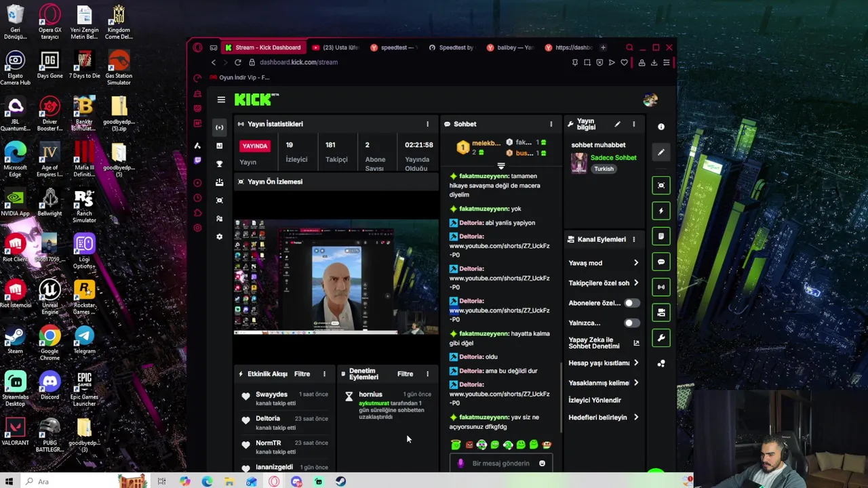The width and height of the screenshot is (868, 488).
Task: Edit the Yayın bilgisi stream info pencil
Action: click(617, 124)
